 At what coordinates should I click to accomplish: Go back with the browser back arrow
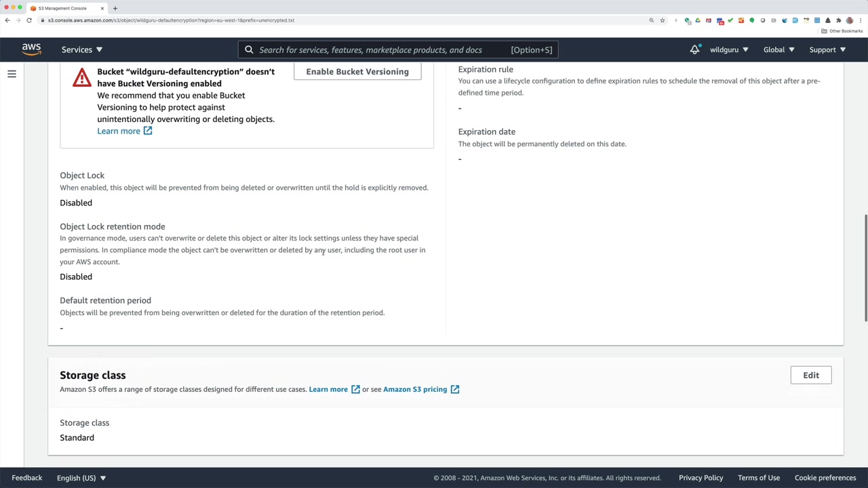(x=7, y=20)
